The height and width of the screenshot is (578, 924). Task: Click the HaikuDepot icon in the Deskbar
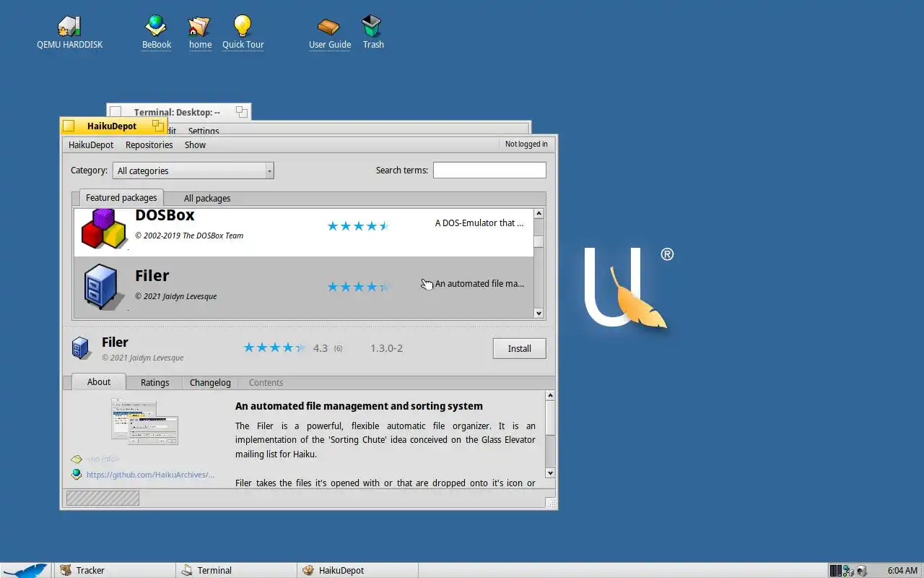(x=308, y=570)
